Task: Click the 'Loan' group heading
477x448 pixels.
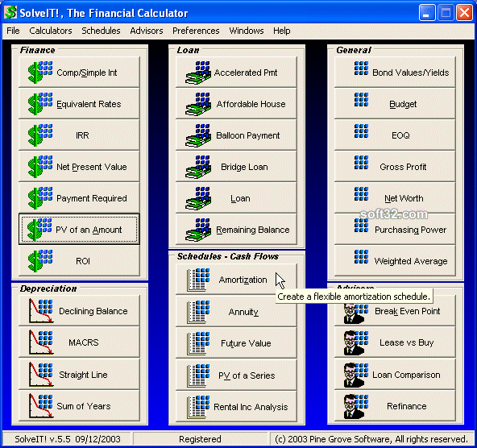Action: point(188,50)
